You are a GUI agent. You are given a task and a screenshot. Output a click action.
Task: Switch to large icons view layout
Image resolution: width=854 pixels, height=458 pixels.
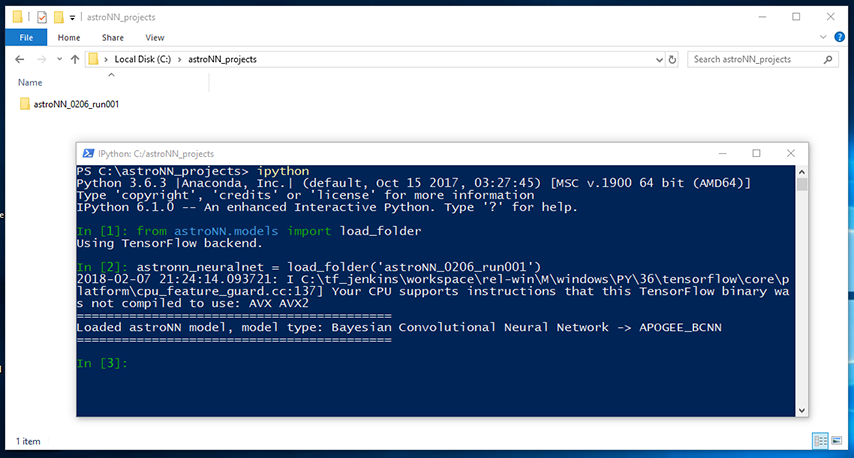click(x=837, y=441)
